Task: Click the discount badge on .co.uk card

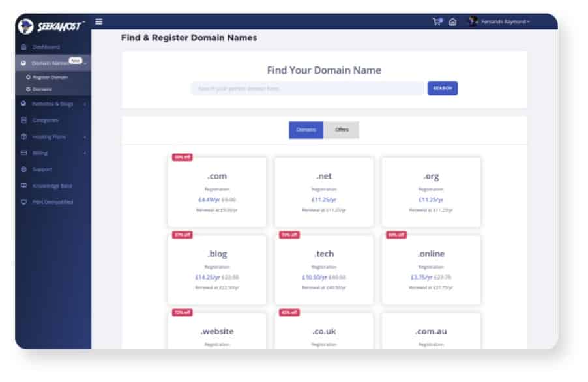Action: (289, 312)
